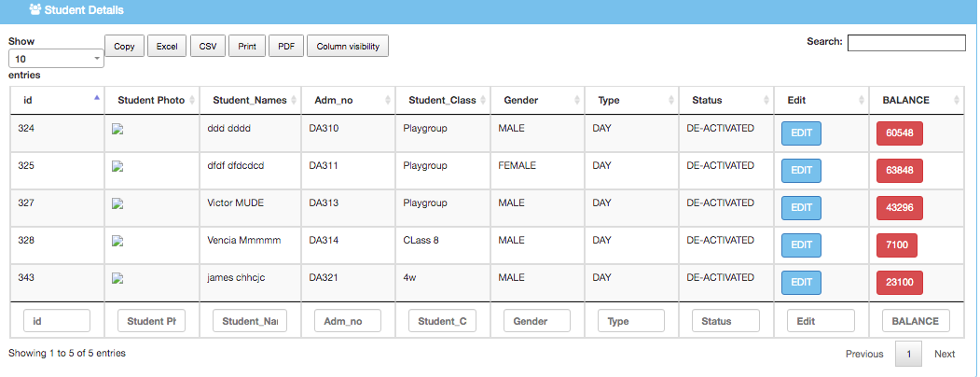Copy table data with the Copy button
This screenshot has width=980, height=377.
pyautogui.click(x=124, y=46)
